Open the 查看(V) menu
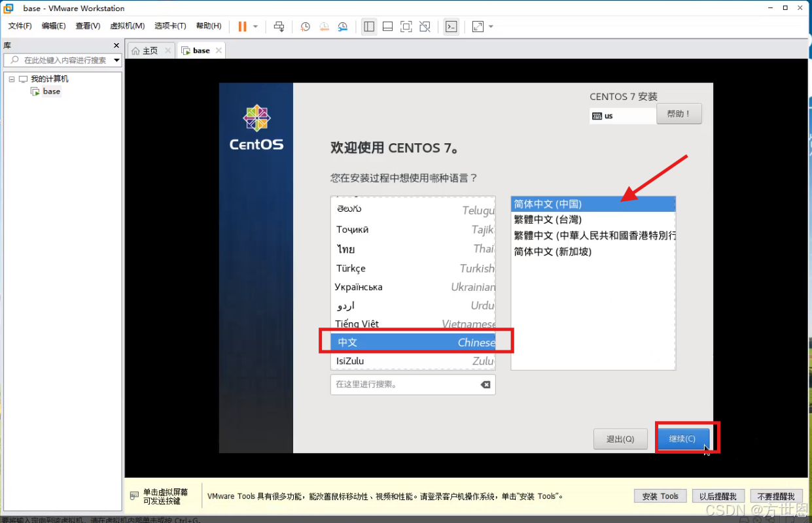The width and height of the screenshot is (812, 523). 88,26
